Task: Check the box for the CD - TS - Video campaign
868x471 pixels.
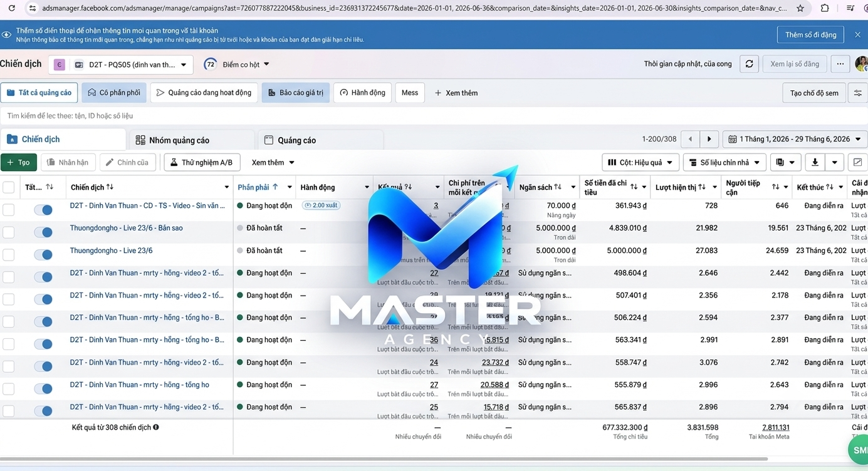Action: (x=9, y=209)
